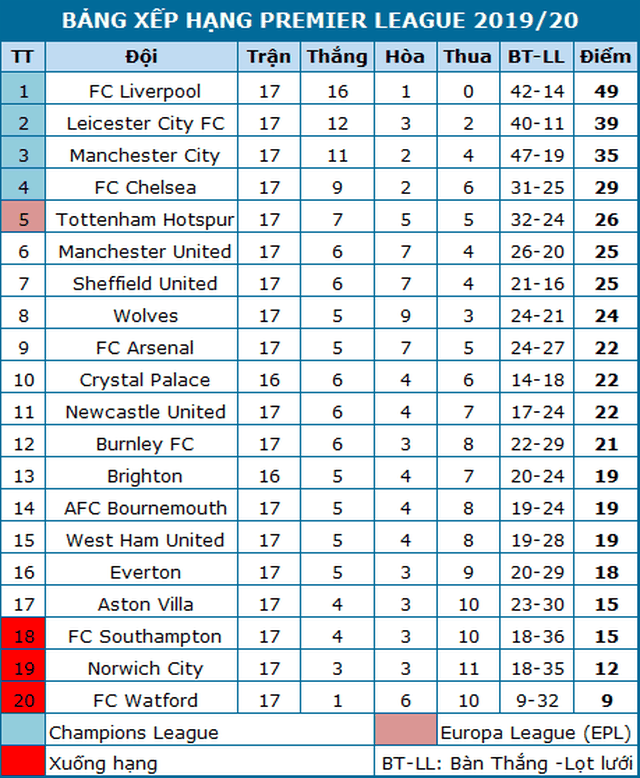
Task: Select the BT-LL column header
Action: pos(537,57)
